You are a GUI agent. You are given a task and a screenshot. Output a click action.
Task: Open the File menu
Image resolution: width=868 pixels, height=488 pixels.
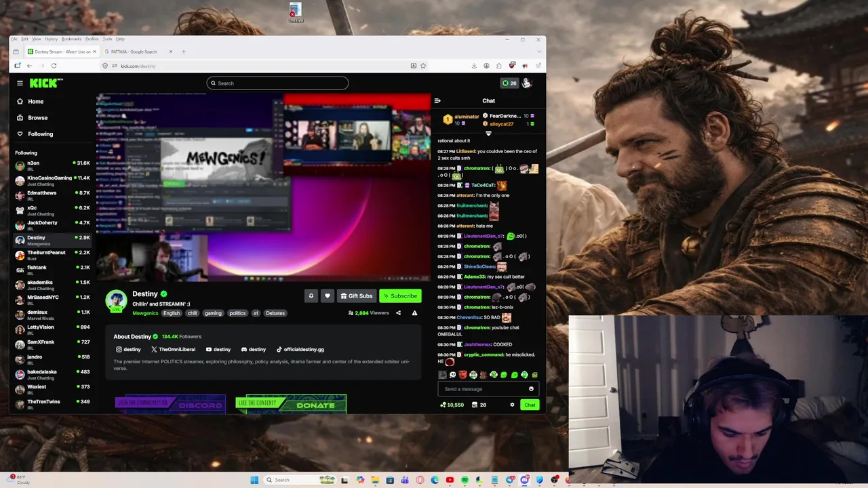click(x=14, y=39)
